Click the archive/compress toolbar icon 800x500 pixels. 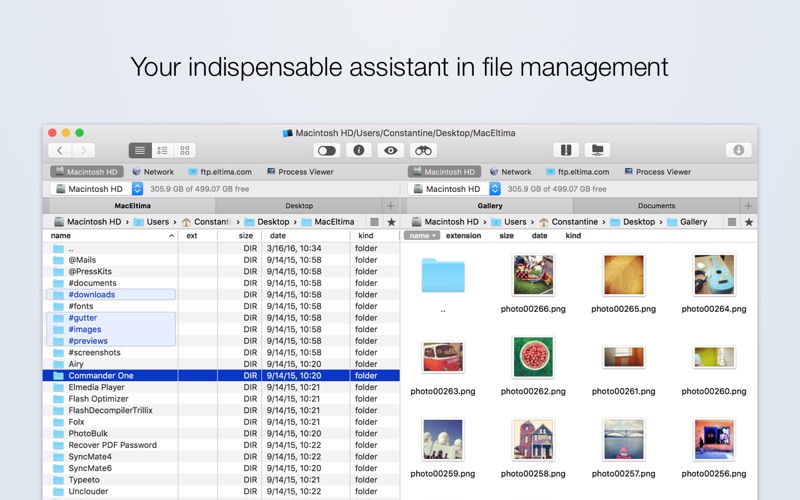click(566, 150)
